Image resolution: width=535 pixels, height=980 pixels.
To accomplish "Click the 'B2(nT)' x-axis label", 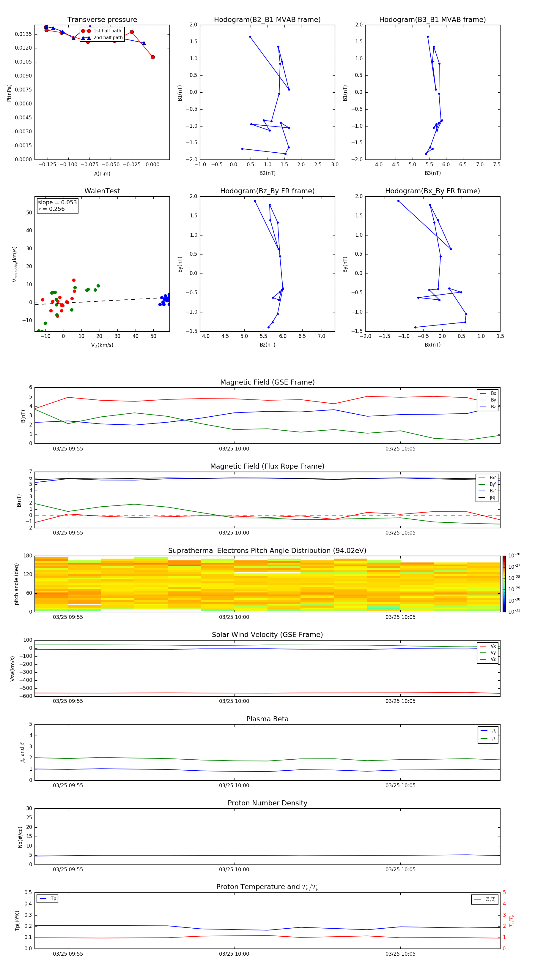I will click(x=267, y=173).
